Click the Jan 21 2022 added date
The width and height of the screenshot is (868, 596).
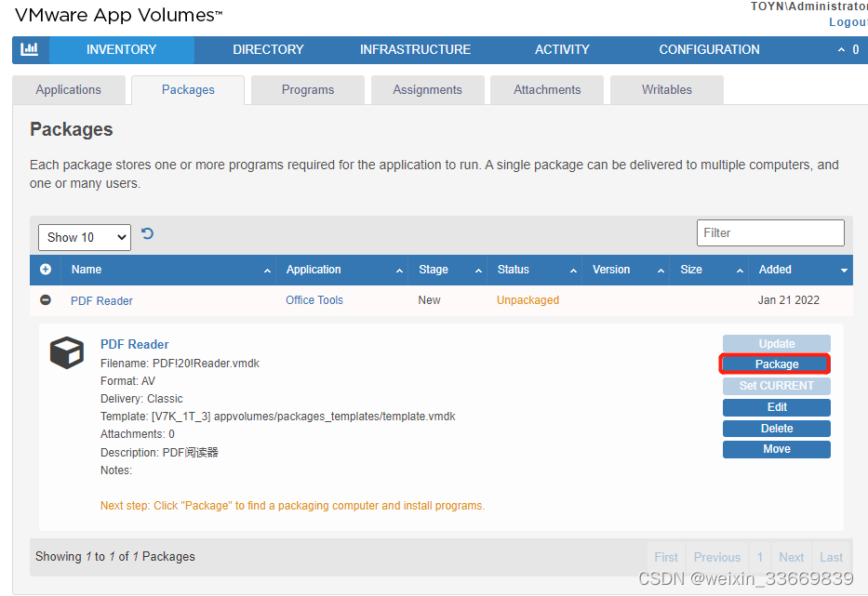pos(788,300)
